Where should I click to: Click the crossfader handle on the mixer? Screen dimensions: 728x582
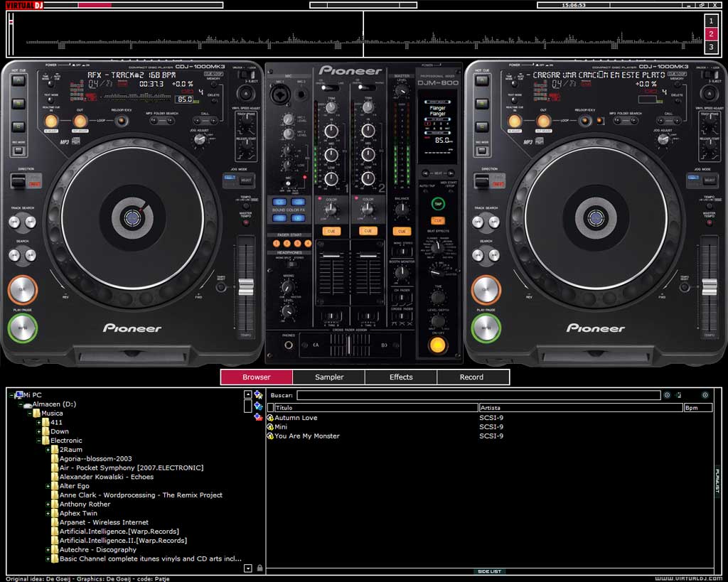349,345
